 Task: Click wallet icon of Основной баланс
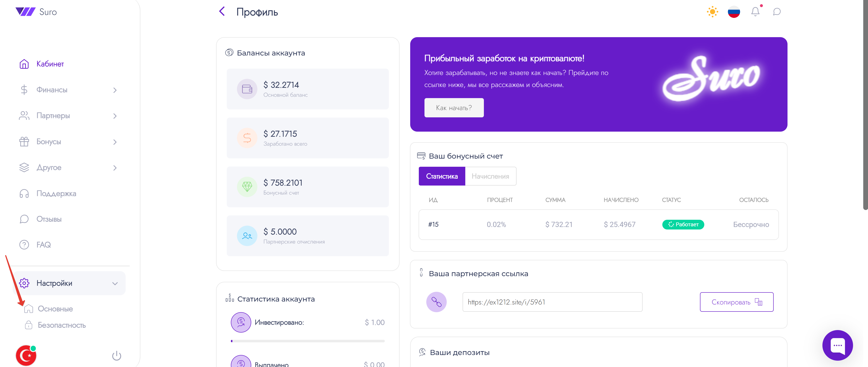247,89
